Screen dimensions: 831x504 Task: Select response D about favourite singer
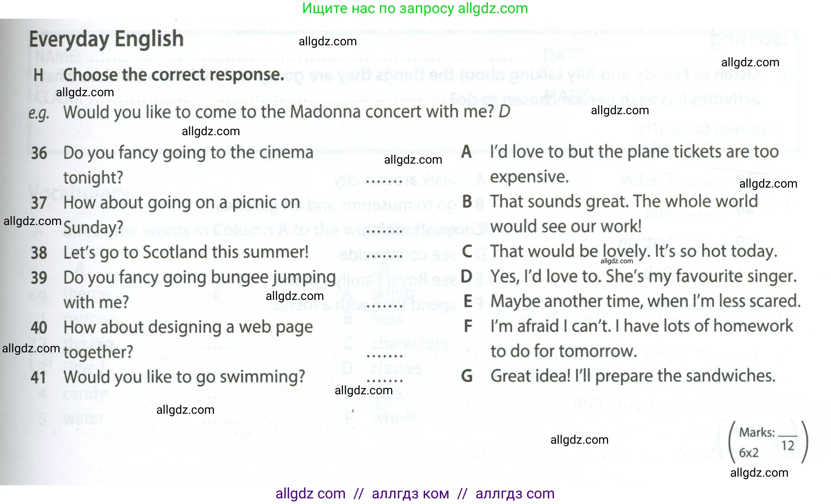[x=643, y=276]
